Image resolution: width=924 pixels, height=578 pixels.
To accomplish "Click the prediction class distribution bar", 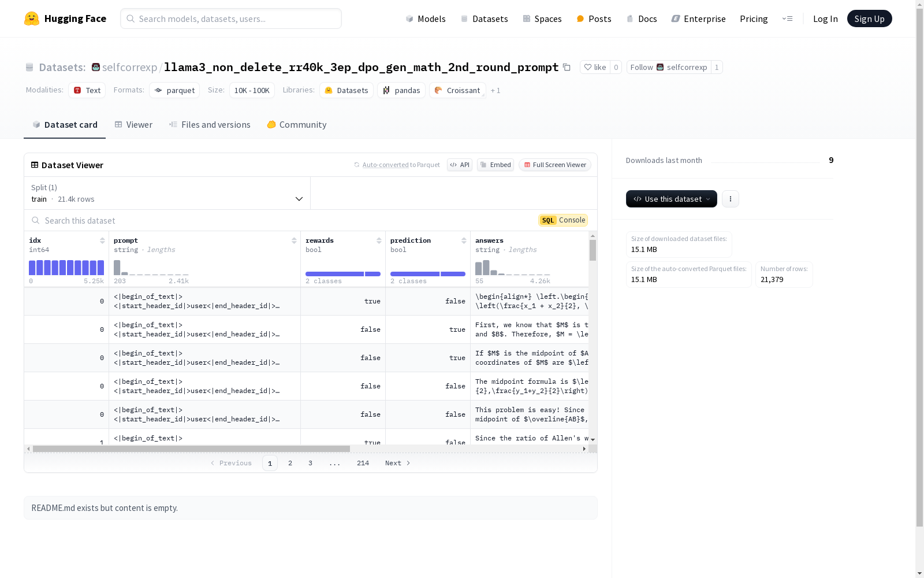I will click(428, 274).
